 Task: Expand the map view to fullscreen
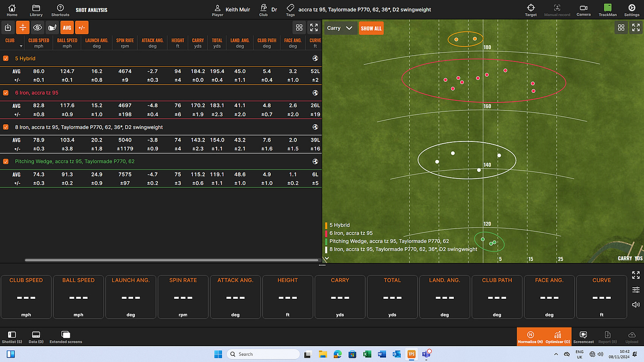tap(636, 28)
